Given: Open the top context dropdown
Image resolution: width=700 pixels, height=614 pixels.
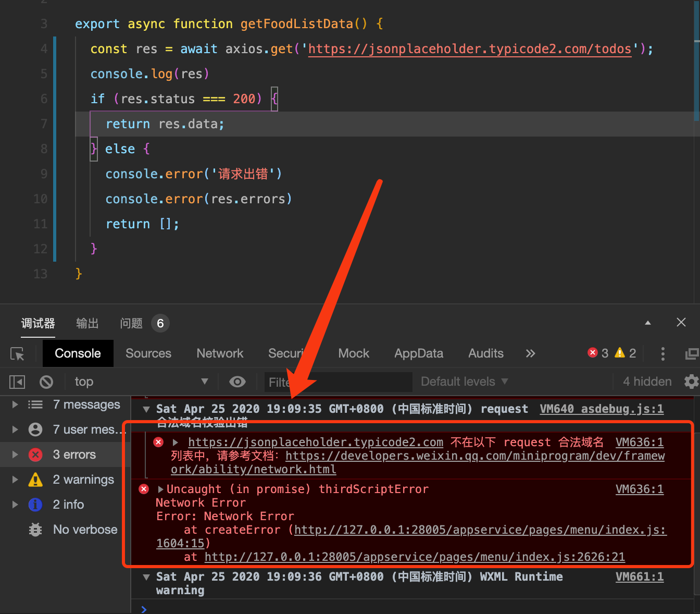Looking at the screenshot, I should click(141, 382).
